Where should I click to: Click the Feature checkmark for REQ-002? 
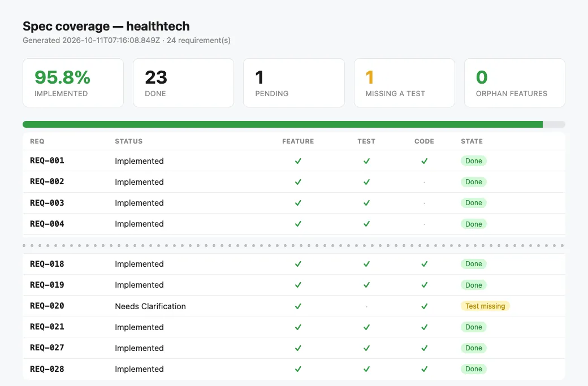pyautogui.click(x=298, y=182)
